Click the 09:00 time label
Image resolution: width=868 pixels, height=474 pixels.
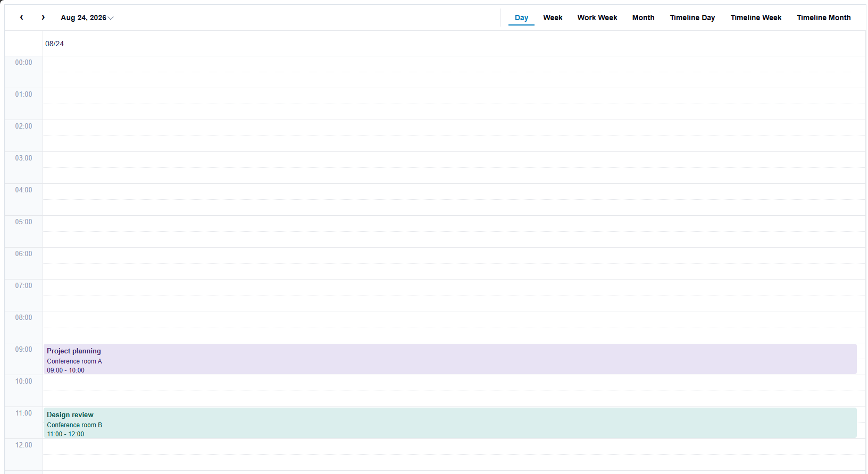(23, 349)
